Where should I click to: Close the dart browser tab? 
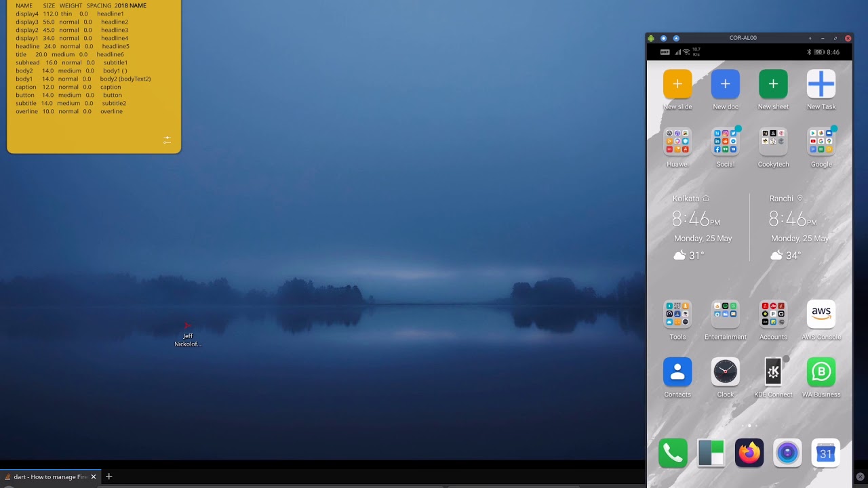coord(94,476)
